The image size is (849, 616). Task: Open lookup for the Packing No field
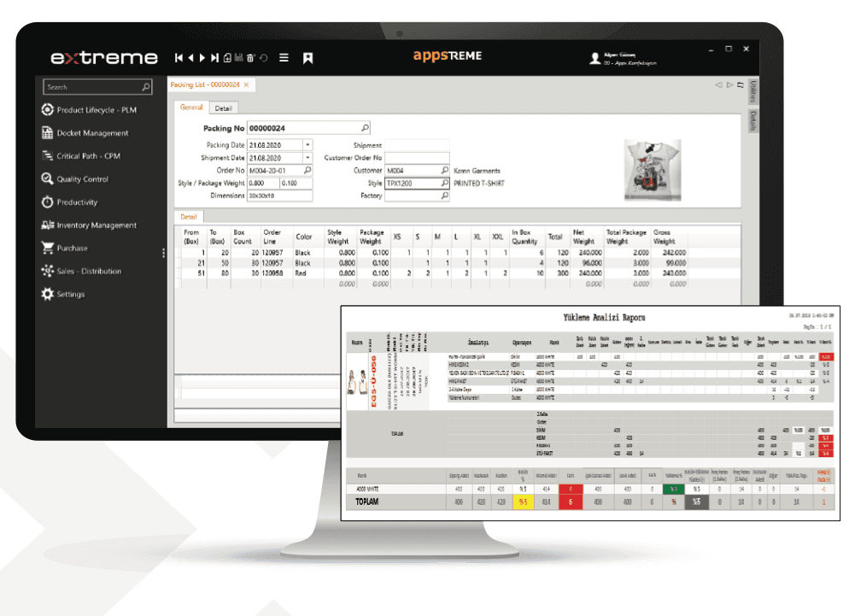pos(366,128)
